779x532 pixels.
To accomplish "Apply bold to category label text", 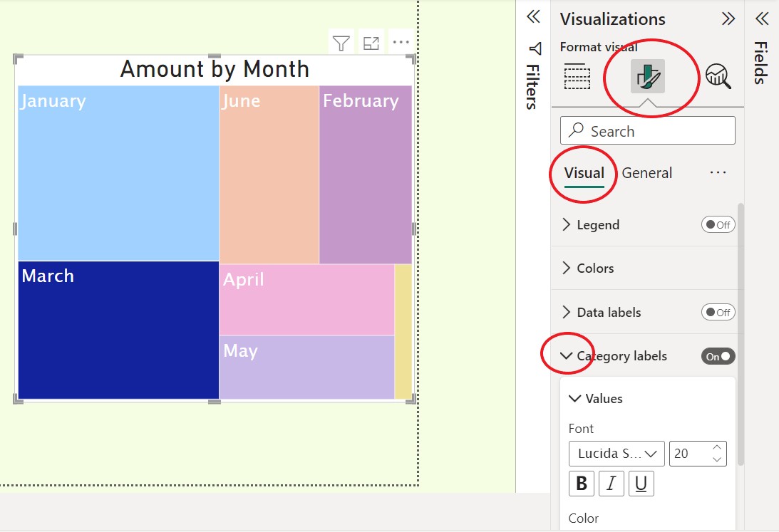I will click(581, 483).
